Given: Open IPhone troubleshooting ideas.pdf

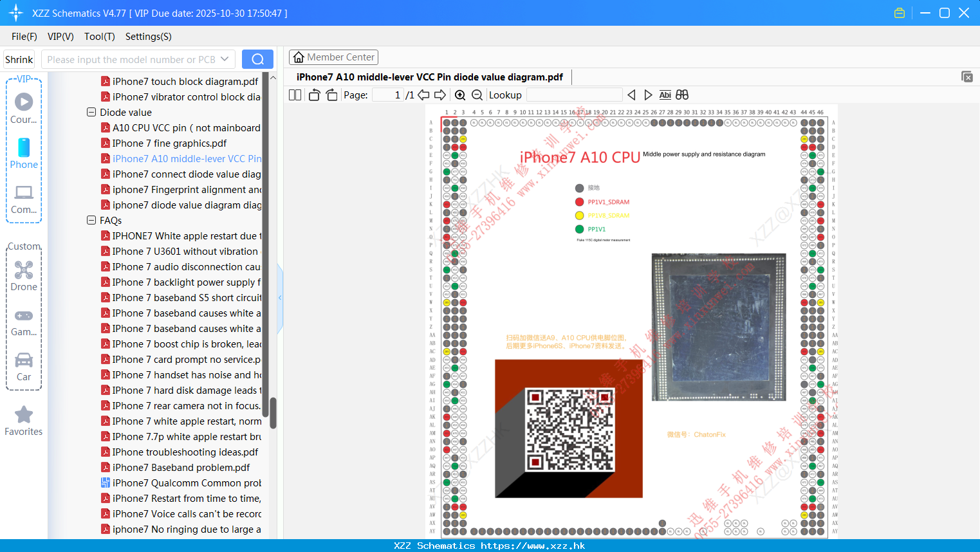Looking at the screenshot, I should point(180,452).
